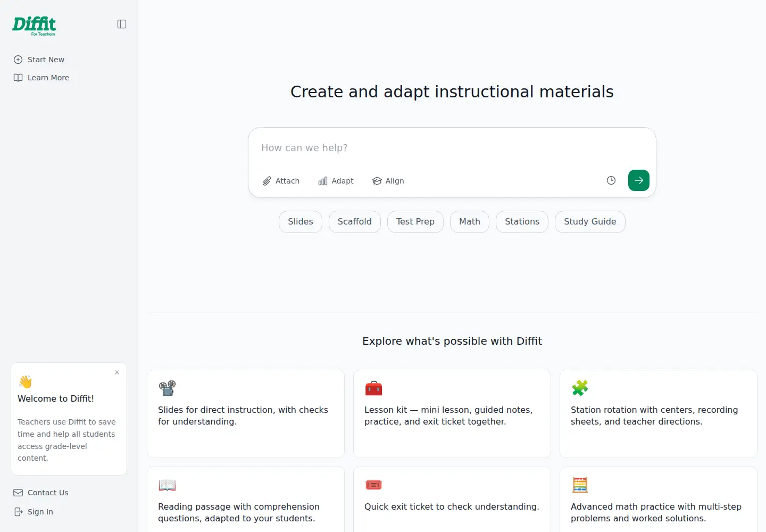
Task: Focus the "How can we help?" field
Action: tap(452, 148)
